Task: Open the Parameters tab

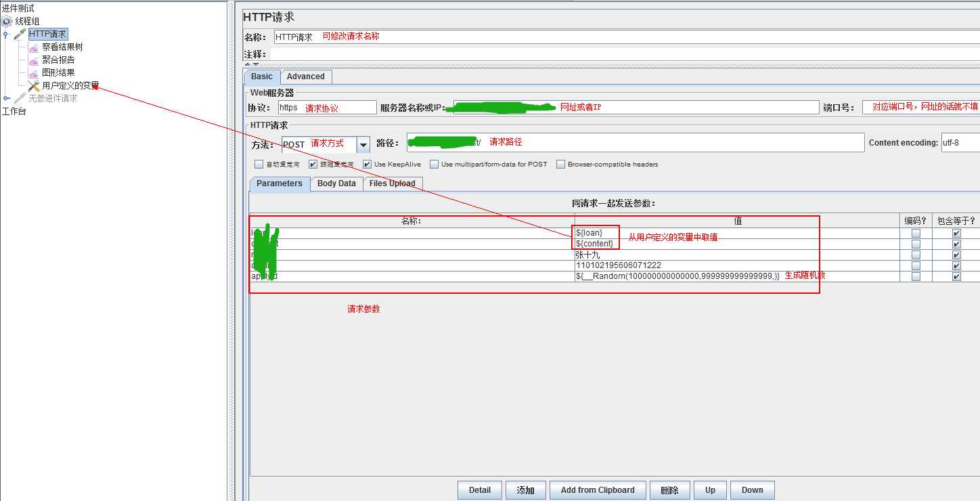Action: pos(280,183)
